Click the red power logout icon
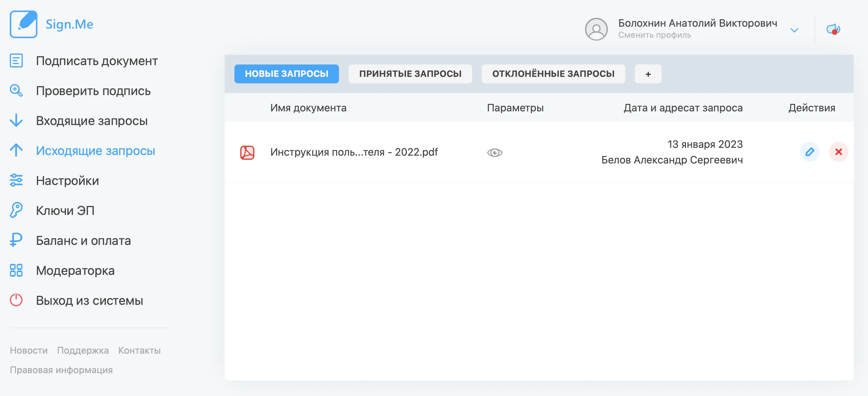Viewport: 868px width, 396px height. [16, 300]
